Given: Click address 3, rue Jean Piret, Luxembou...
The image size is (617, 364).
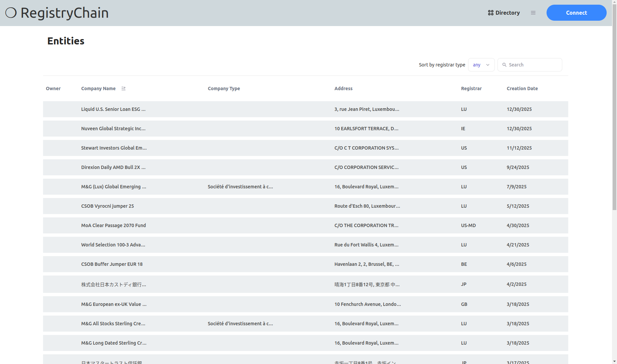Looking at the screenshot, I should click(x=367, y=109).
